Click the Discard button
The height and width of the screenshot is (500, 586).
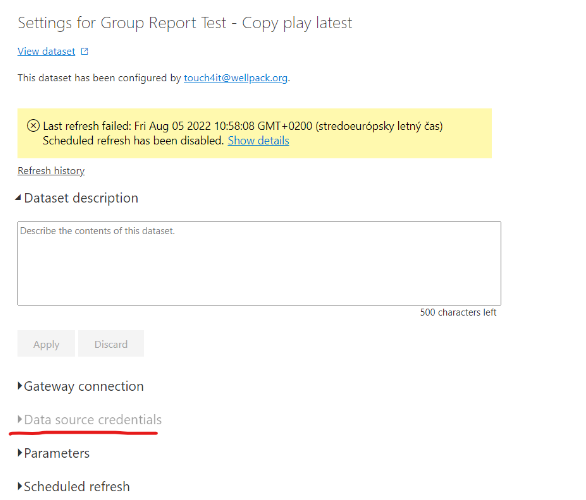(111, 343)
